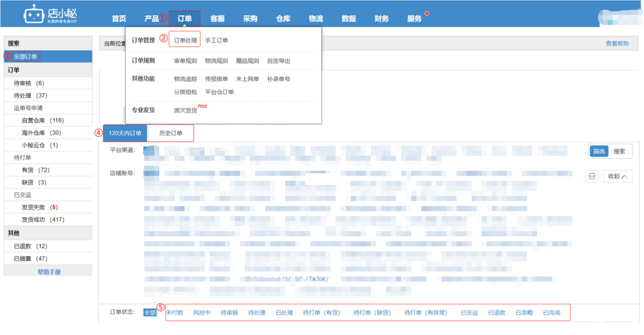Open 自定导出 under 订单规则

[x=279, y=61]
